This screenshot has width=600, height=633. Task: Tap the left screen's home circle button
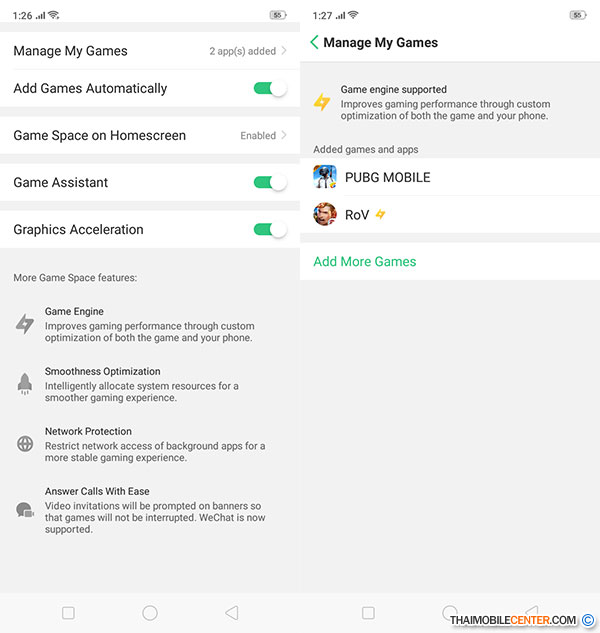point(150,613)
